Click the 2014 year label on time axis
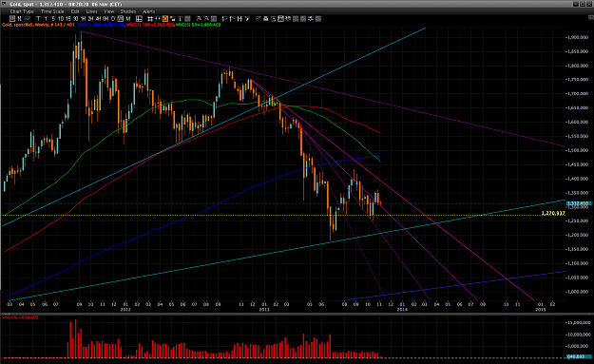This screenshot has width=594, height=364. 402,310
